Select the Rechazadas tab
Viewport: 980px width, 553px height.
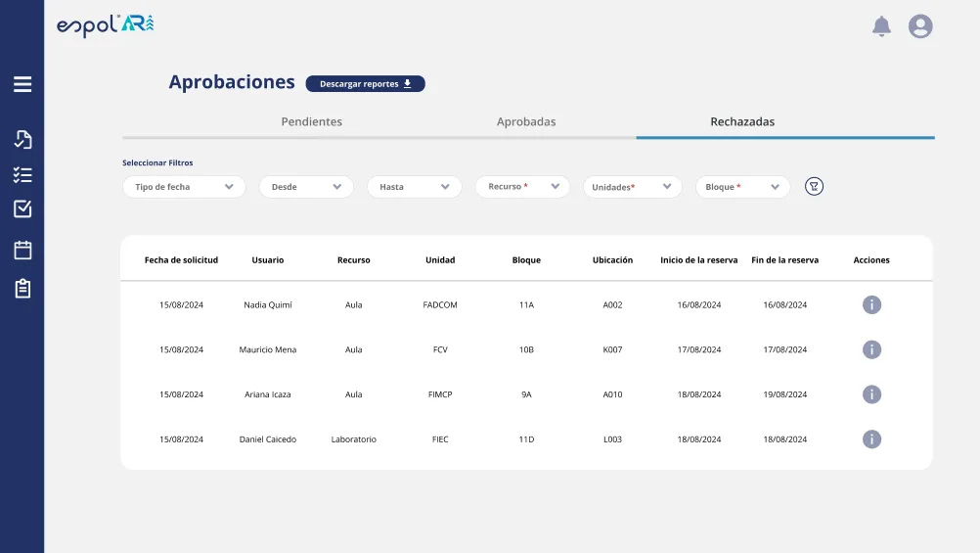coord(742,122)
